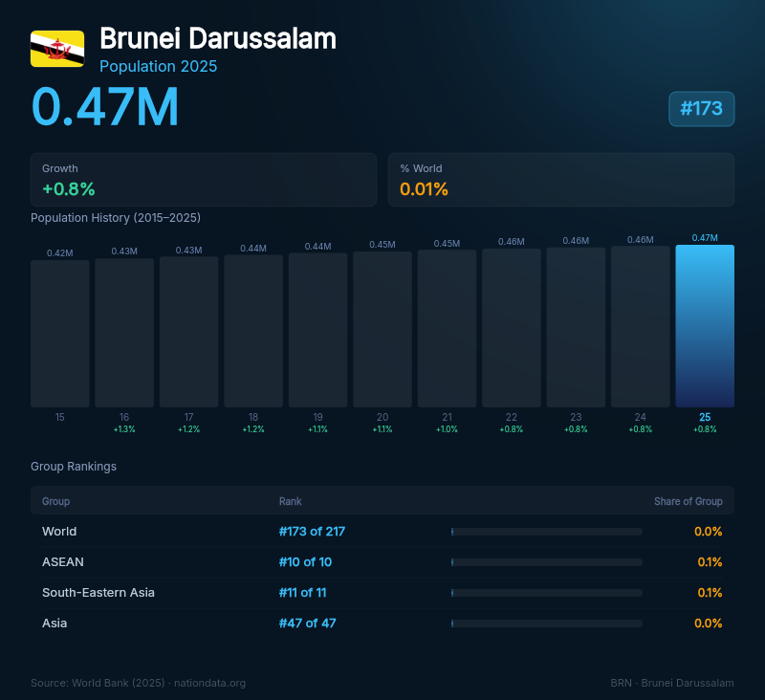This screenshot has width=765, height=700.
Task: Click the #173 of 217 rank
Action: (312, 532)
